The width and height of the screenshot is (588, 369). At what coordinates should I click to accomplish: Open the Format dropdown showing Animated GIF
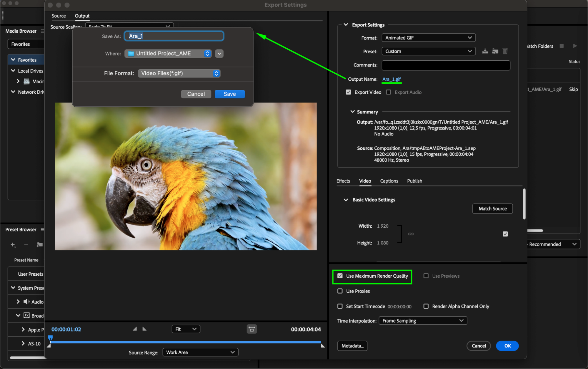click(428, 38)
